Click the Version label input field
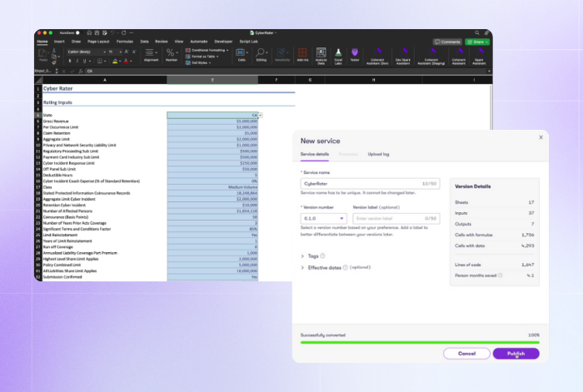This screenshot has width=583, height=392. click(396, 219)
